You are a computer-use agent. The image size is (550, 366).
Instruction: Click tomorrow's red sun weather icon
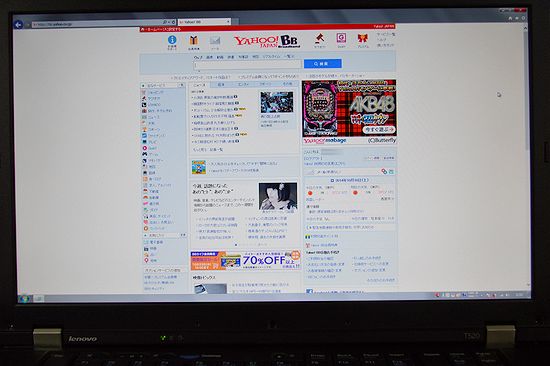click(355, 193)
